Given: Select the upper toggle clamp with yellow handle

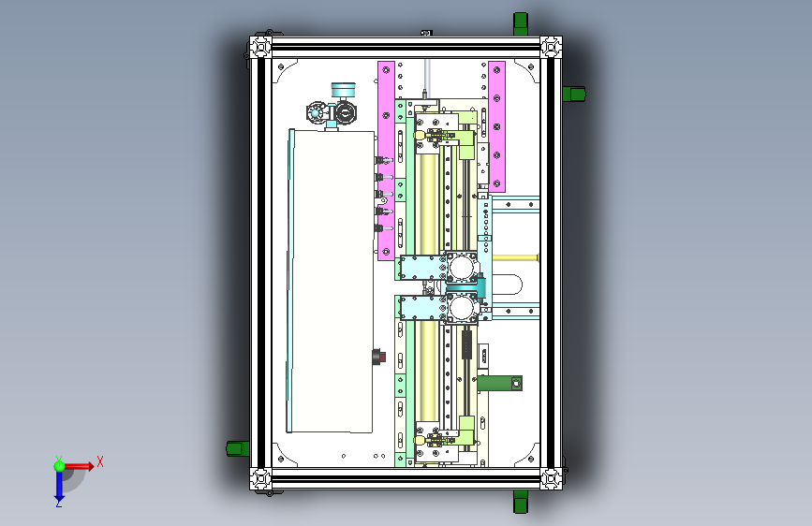Looking at the screenshot, I should pyautogui.click(x=435, y=135).
